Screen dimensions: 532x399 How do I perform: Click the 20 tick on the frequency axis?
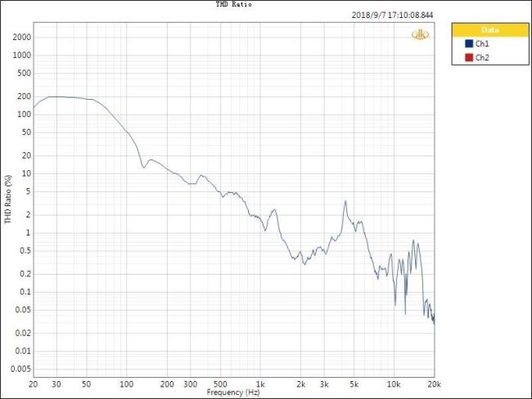pyautogui.click(x=33, y=384)
